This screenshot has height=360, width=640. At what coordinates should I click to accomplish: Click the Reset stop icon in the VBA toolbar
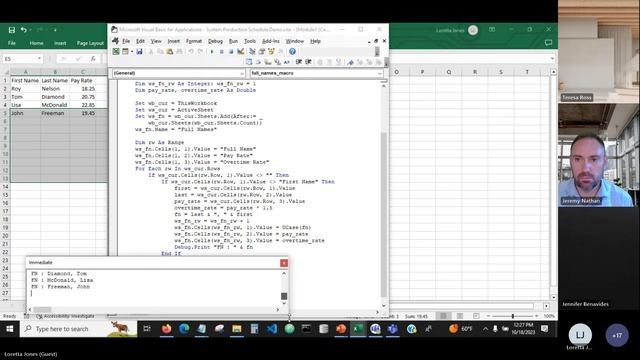(231, 51)
